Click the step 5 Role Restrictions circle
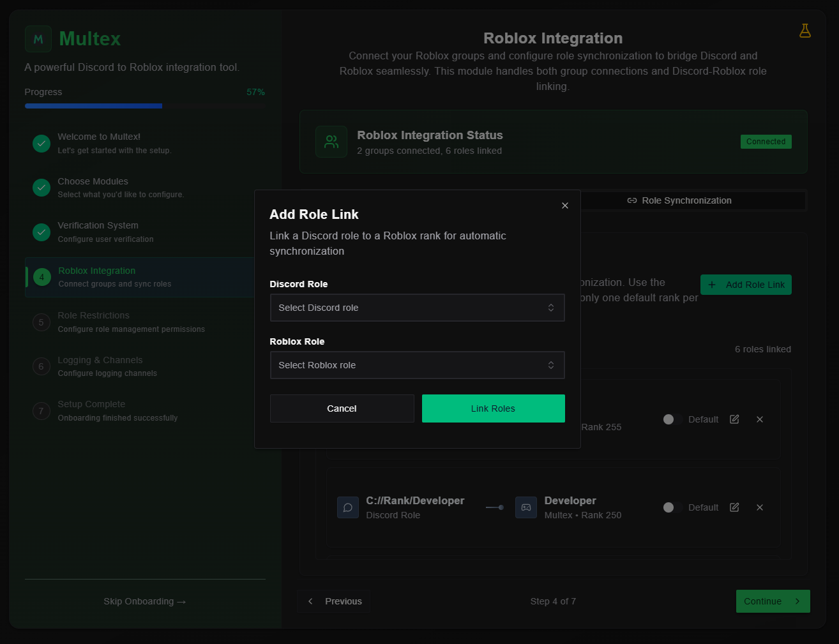The width and height of the screenshot is (839, 644). point(42,322)
